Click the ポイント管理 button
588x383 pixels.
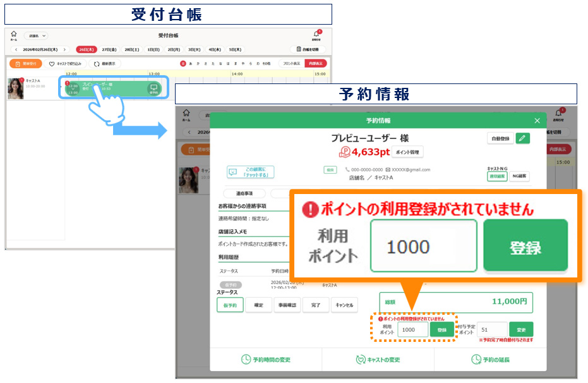407,152
